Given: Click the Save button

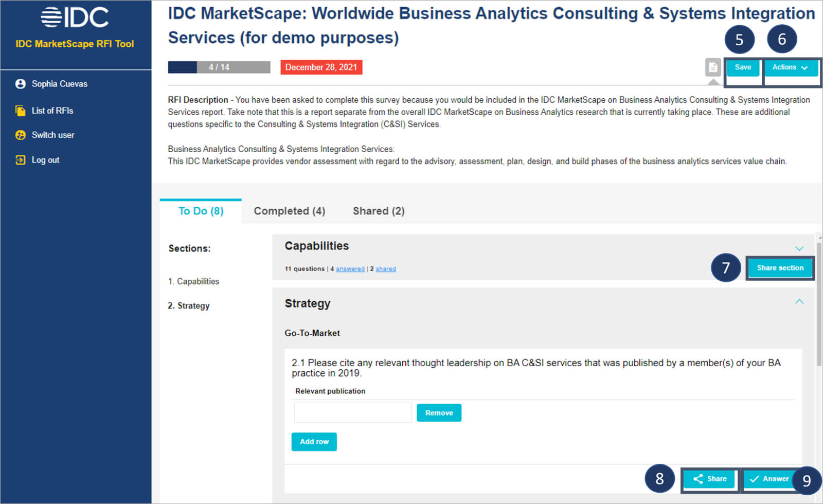Looking at the screenshot, I should pyautogui.click(x=743, y=67).
